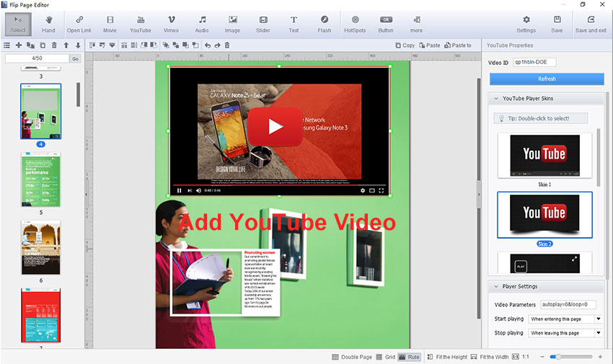Viewport: 613px width, 364px height.
Task: Click the video progress bar
Action: tap(279, 185)
